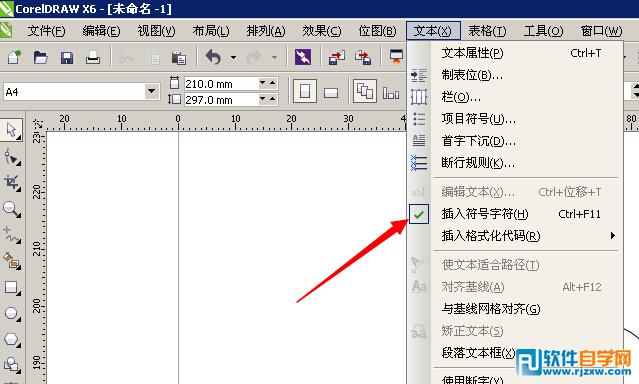
Task: Choose 断行规则(K) menu entry
Action: (515, 163)
